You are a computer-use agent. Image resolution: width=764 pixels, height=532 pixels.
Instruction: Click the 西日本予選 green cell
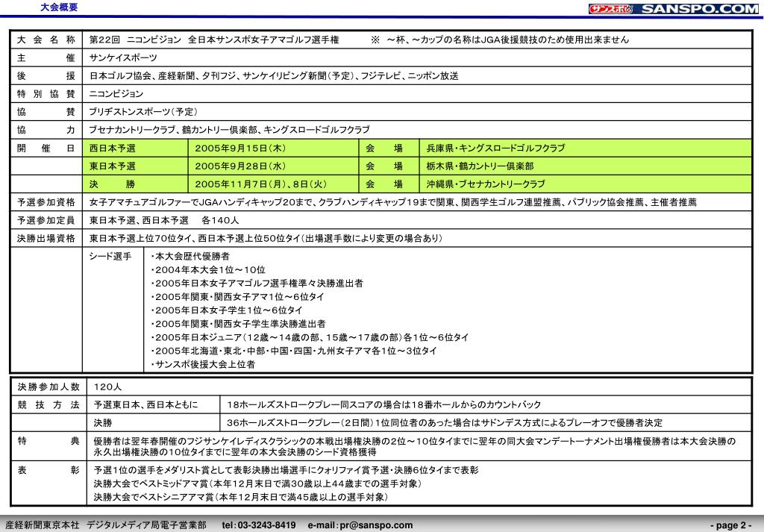click(136, 148)
